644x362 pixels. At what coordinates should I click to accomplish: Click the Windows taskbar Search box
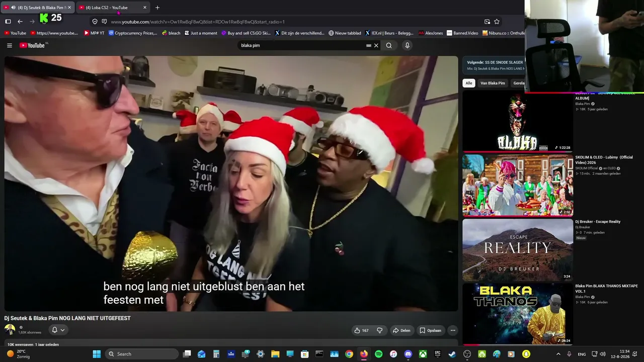(x=142, y=354)
